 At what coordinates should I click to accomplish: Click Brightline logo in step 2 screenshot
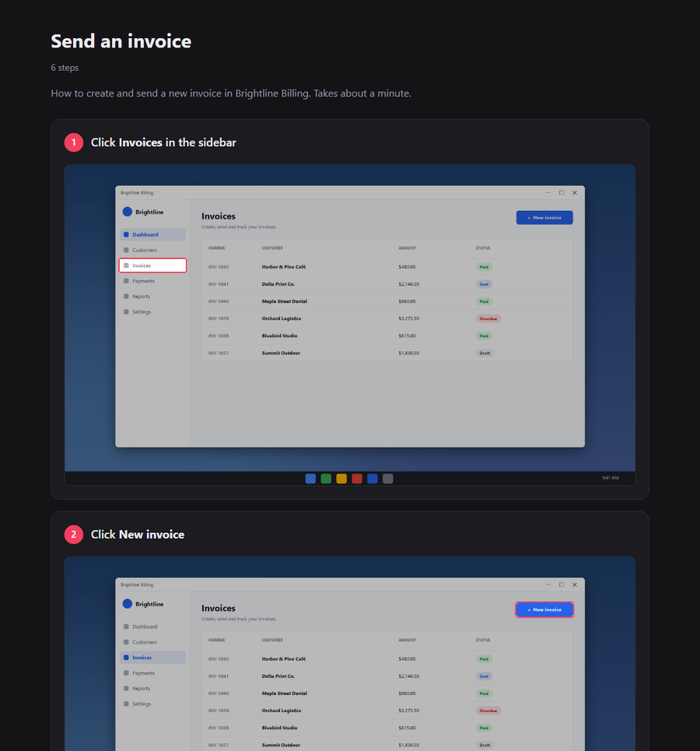128,603
